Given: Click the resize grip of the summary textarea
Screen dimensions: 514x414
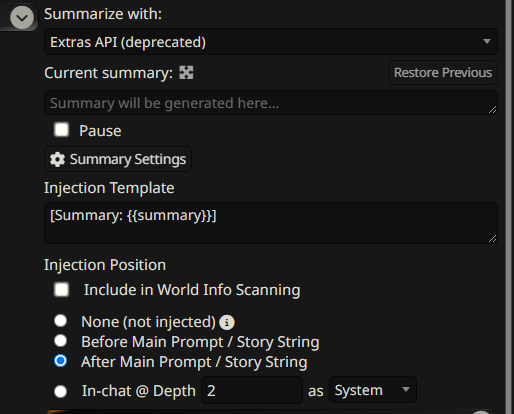Looking at the screenshot, I should click(x=492, y=110).
